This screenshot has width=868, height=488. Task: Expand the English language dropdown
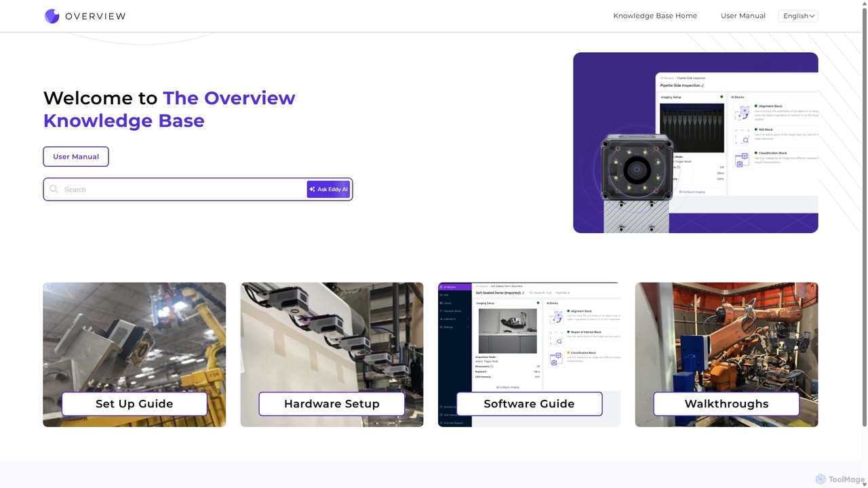click(x=798, y=16)
